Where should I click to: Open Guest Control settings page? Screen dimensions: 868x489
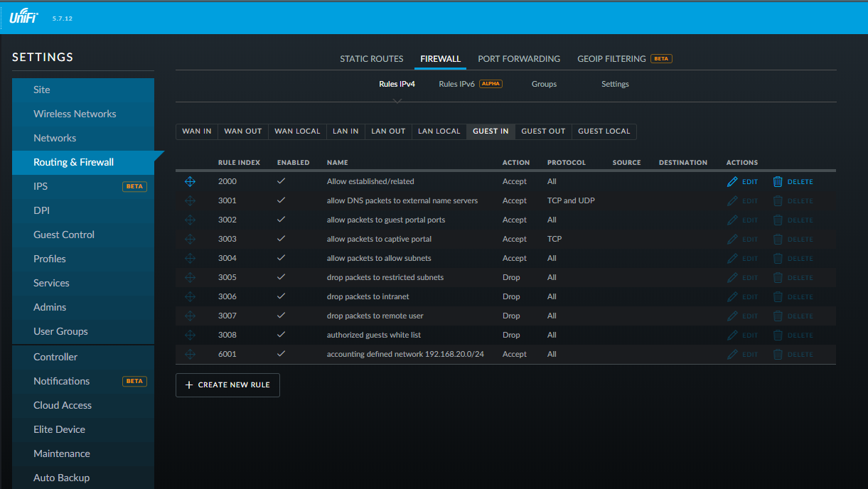(64, 235)
